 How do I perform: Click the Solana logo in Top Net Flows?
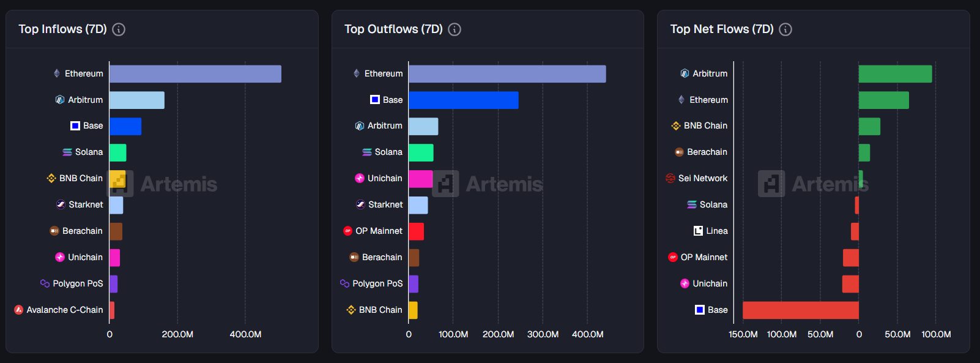coord(692,204)
